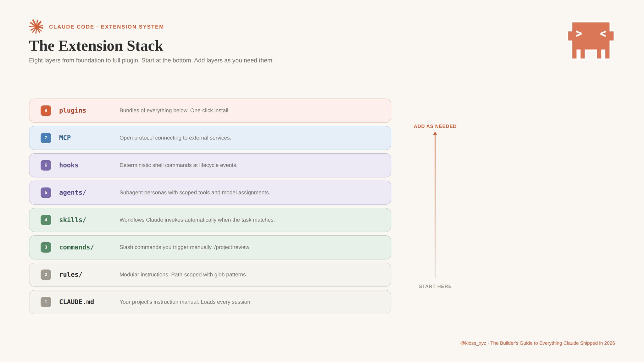Click the number 1 badge for CLAUDE.md
644x362 pixels.
point(46,302)
